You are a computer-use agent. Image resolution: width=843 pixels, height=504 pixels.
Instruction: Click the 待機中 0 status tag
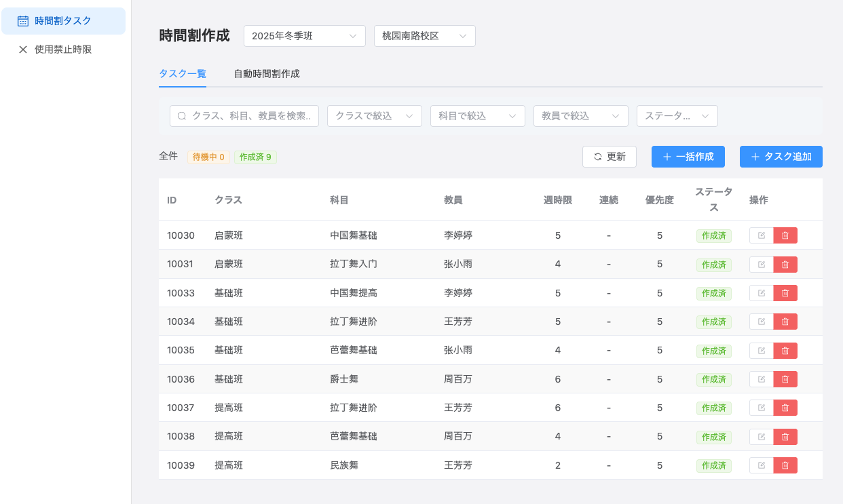(208, 157)
